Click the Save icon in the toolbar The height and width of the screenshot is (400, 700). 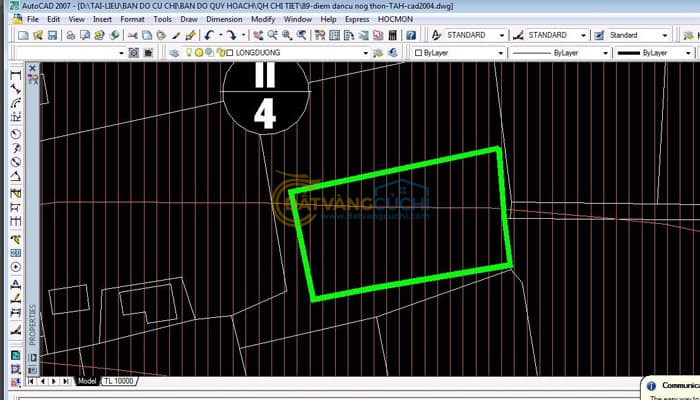click(x=51, y=35)
